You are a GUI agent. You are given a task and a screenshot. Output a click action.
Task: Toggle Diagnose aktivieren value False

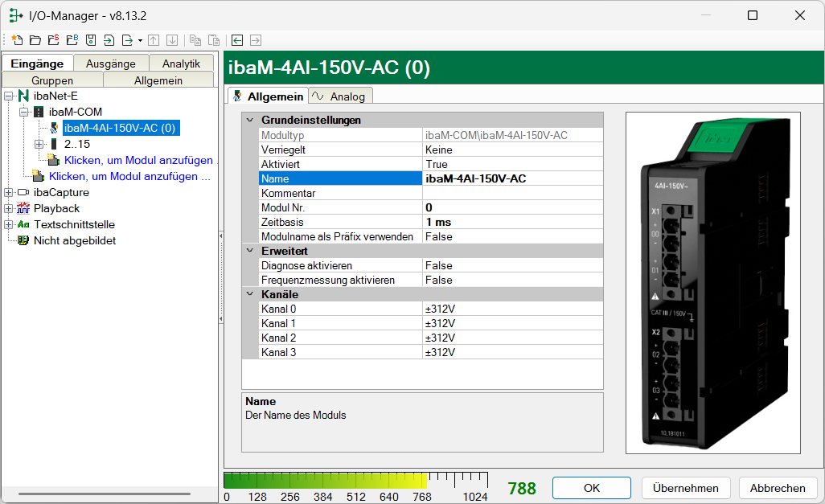(x=512, y=266)
